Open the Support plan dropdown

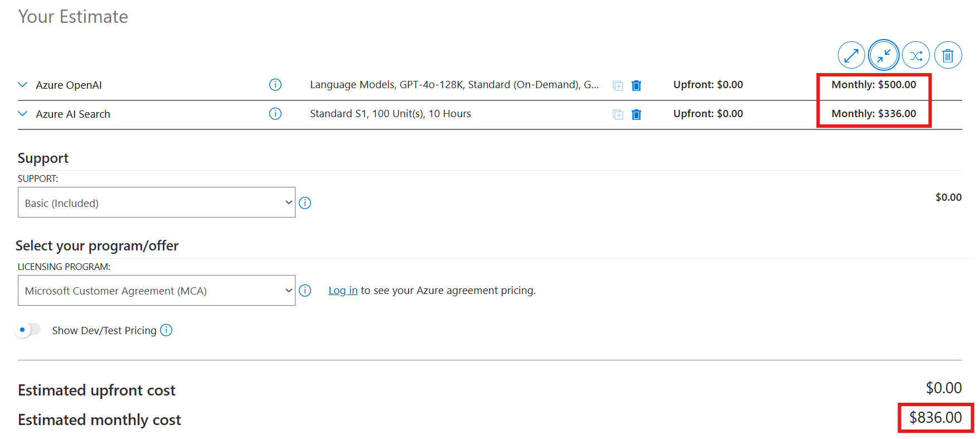(x=156, y=202)
